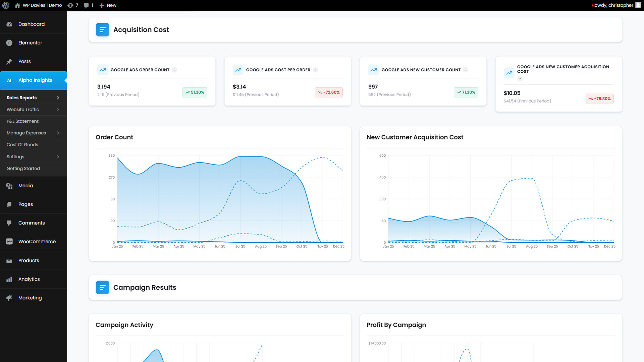Click the WooCommerce sidebar icon
Viewport: 644px width, 362px height.
(x=9, y=242)
